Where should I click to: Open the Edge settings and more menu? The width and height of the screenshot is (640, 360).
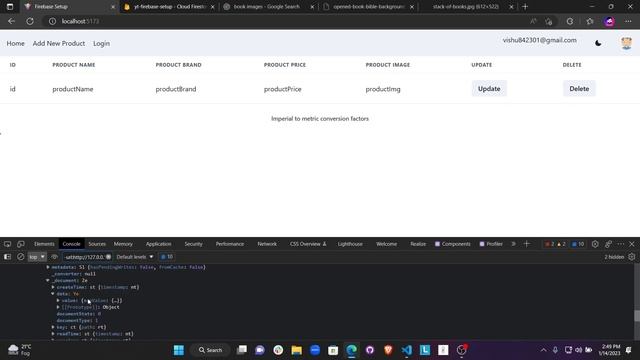tap(628, 21)
